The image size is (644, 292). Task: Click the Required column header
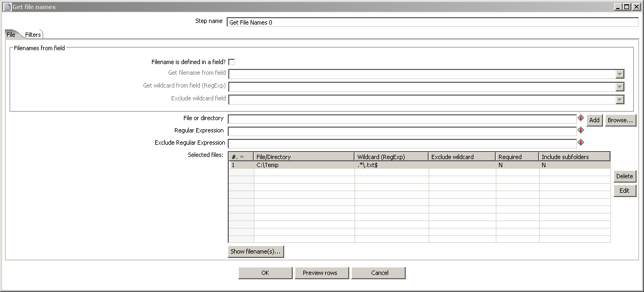pos(518,157)
